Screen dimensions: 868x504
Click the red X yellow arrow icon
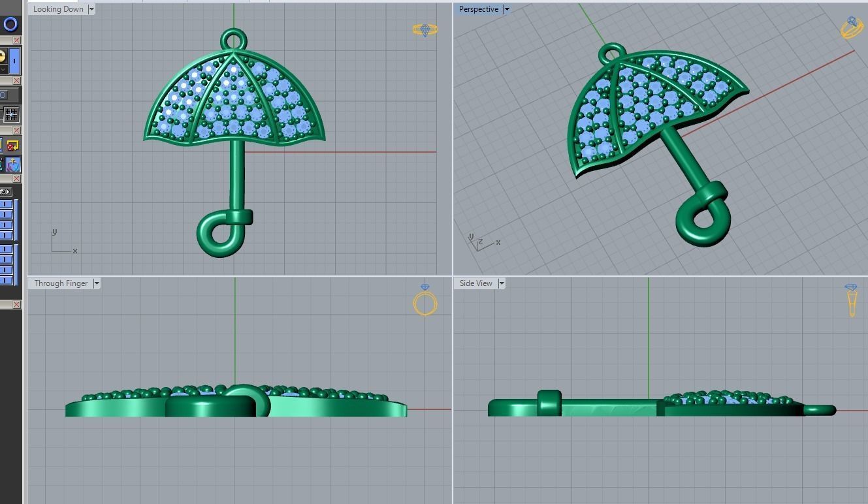[x=12, y=146]
